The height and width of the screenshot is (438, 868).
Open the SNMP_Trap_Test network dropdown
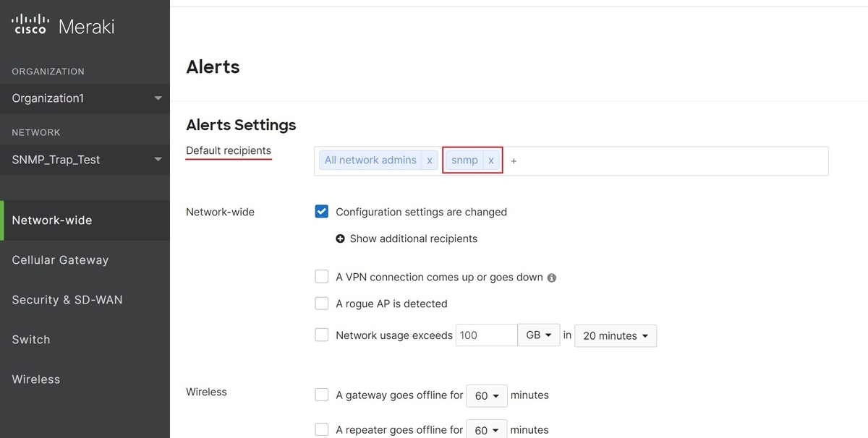85,160
